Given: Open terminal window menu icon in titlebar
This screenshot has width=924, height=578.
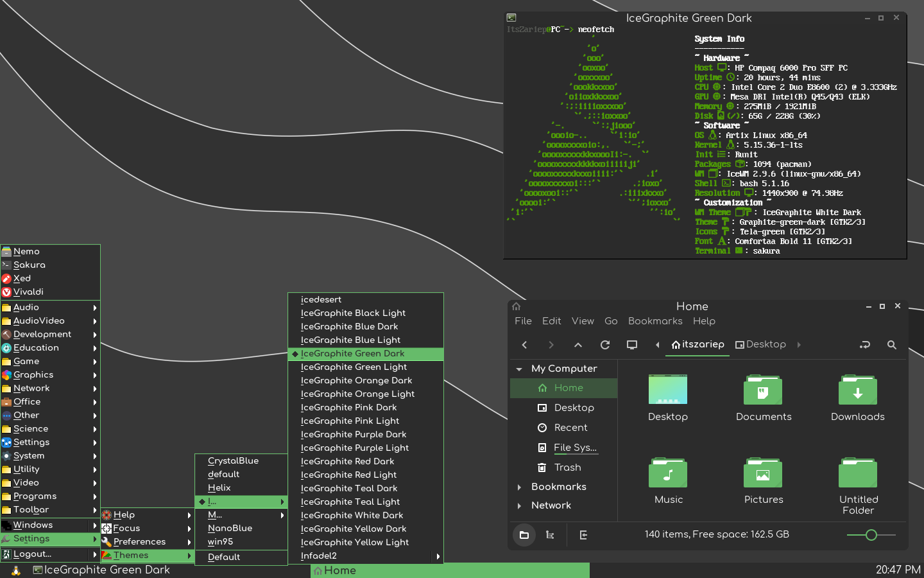Looking at the screenshot, I should [511, 18].
